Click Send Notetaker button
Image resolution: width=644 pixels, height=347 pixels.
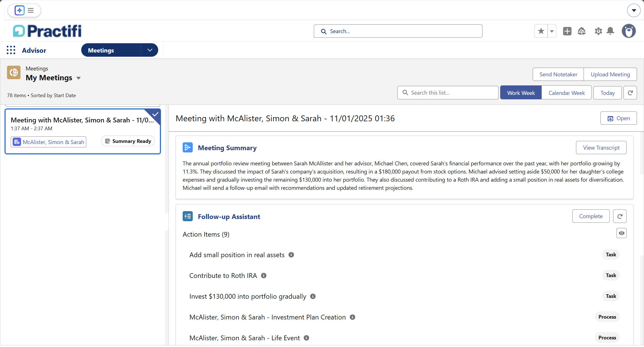click(x=558, y=74)
